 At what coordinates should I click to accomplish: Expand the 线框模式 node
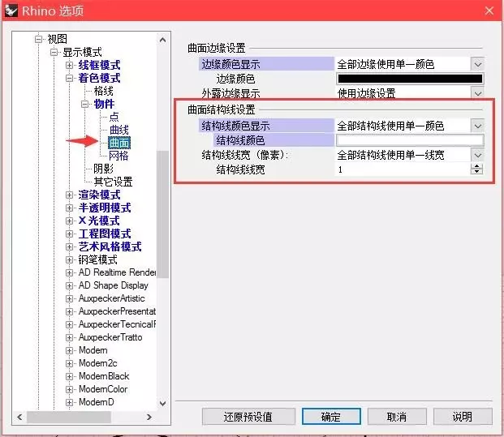click(x=69, y=65)
